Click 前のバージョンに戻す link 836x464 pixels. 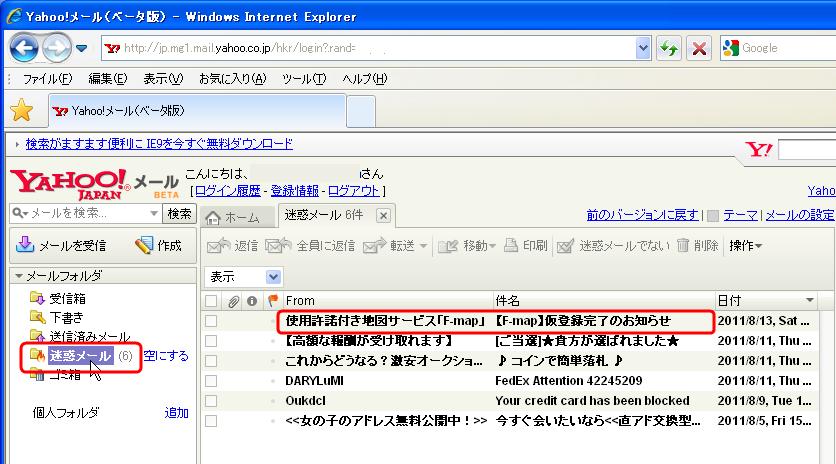[x=642, y=215]
